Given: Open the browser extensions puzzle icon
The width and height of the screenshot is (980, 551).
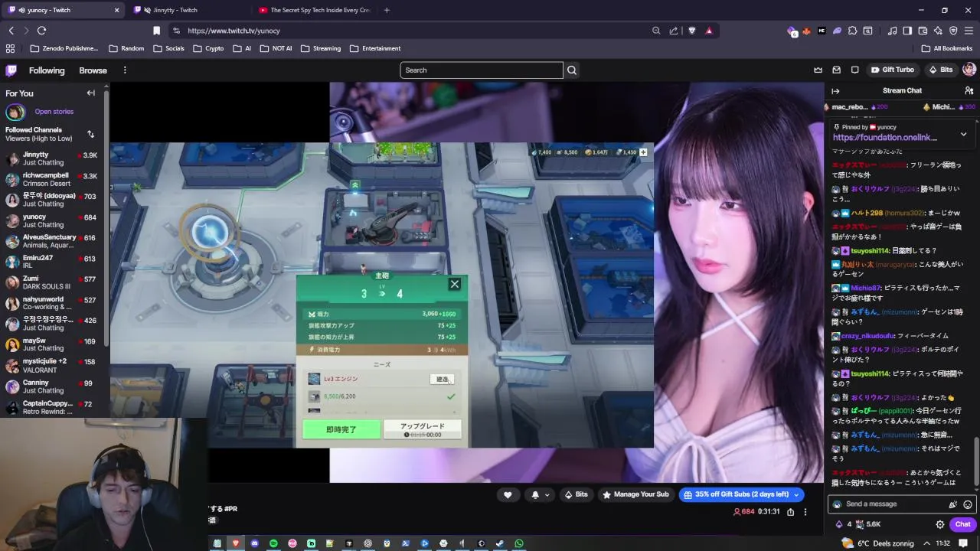Looking at the screenshot, I should 852,31.
